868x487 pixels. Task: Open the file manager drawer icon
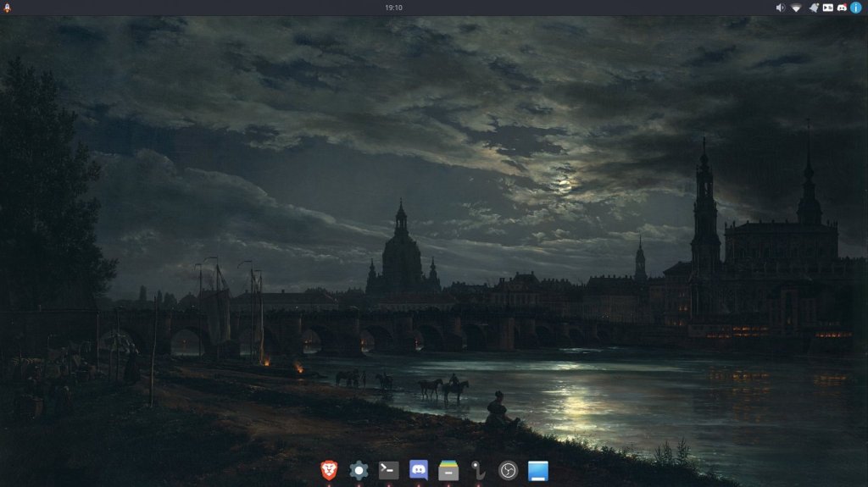(x=448, y=470)
